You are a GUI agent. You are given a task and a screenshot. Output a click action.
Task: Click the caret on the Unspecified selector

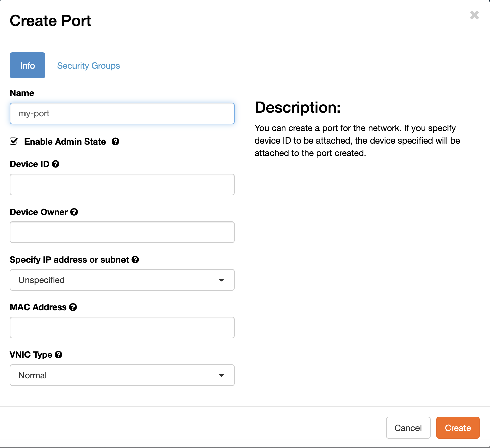pyautogui.click(x=221, y=280)
